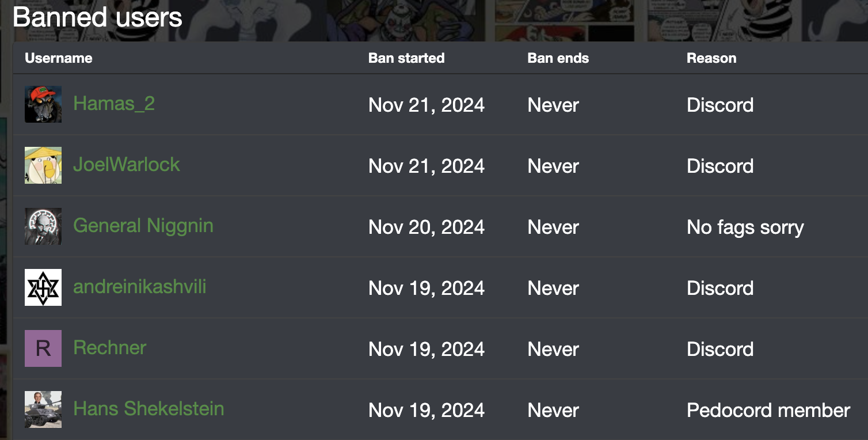Go to Rechner's profile via username
The height and width of the screenshot is (440, 868).
(110, 348)
